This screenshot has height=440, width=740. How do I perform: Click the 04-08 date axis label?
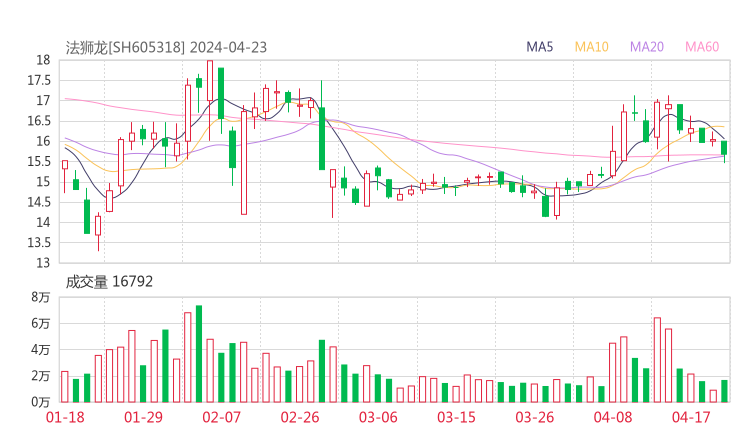(613, 417)
